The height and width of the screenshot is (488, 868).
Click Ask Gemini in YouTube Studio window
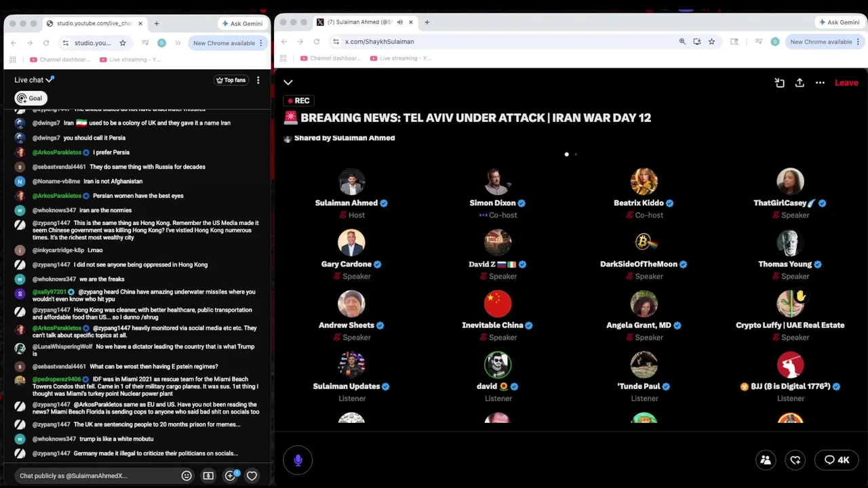coord(241,23)
